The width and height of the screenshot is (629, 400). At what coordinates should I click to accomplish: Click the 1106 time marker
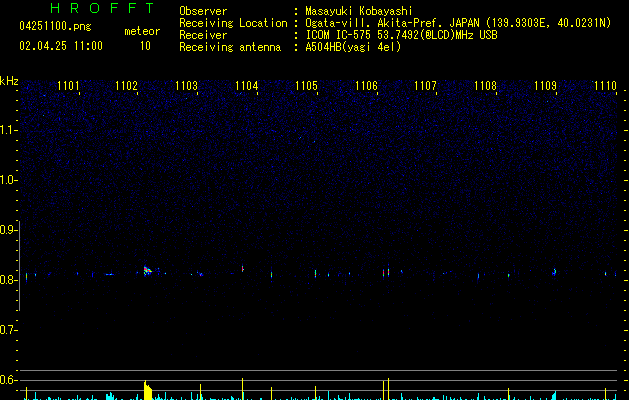pyautogui.click(x=366, y=86)
